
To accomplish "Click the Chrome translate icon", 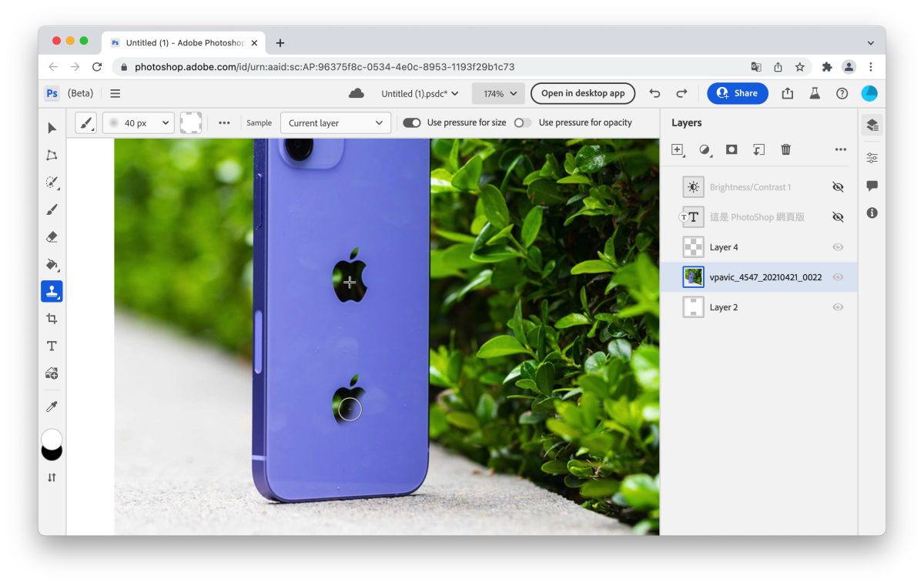I will [756, 67].
